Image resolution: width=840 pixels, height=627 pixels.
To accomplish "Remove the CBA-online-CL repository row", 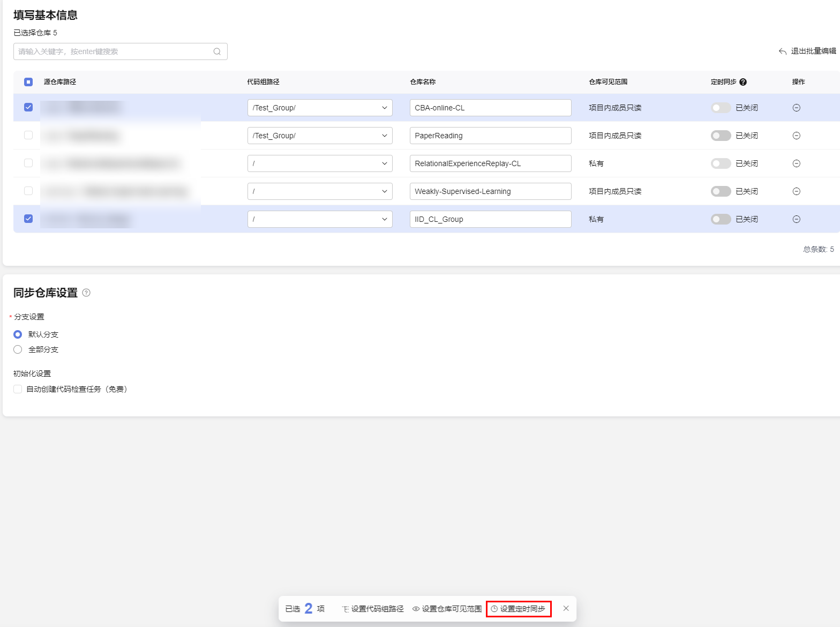I will (796, 108).
